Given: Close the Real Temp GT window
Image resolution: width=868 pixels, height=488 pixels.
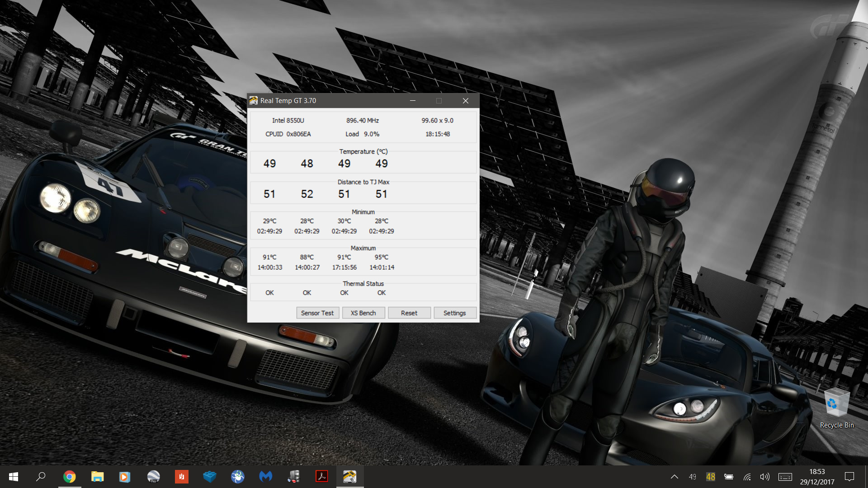Looking at the screenshot, I should 465,100.
